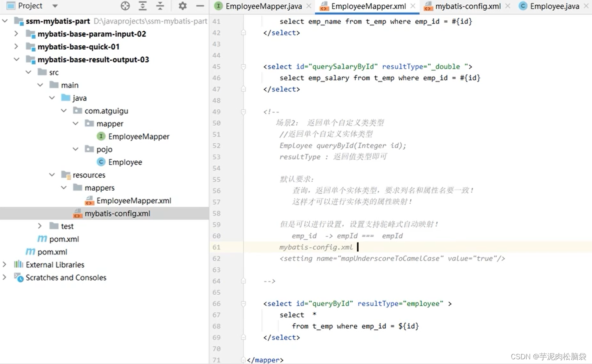Collapse the mappers folder arrow

(x=64, y=188)
